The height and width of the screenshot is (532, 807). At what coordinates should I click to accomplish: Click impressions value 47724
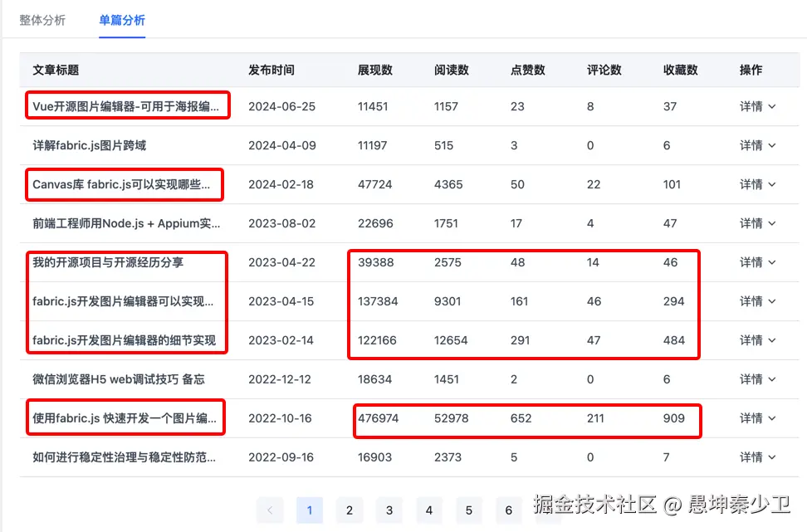374,184
